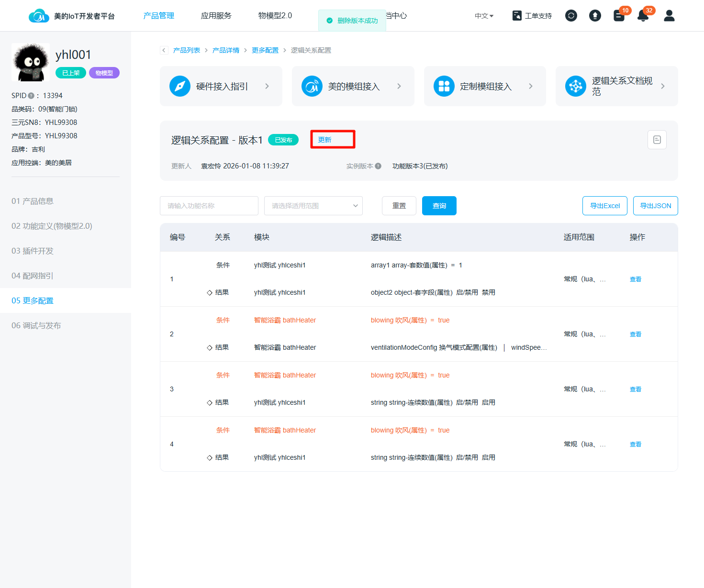Go to 产品列表 breadcrumb link
This screenshot has width=704, height=588.
click(x=187, y=50)
